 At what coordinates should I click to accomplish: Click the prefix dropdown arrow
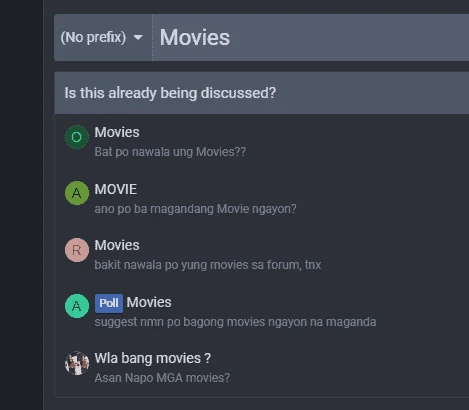(x=138, y=37)
